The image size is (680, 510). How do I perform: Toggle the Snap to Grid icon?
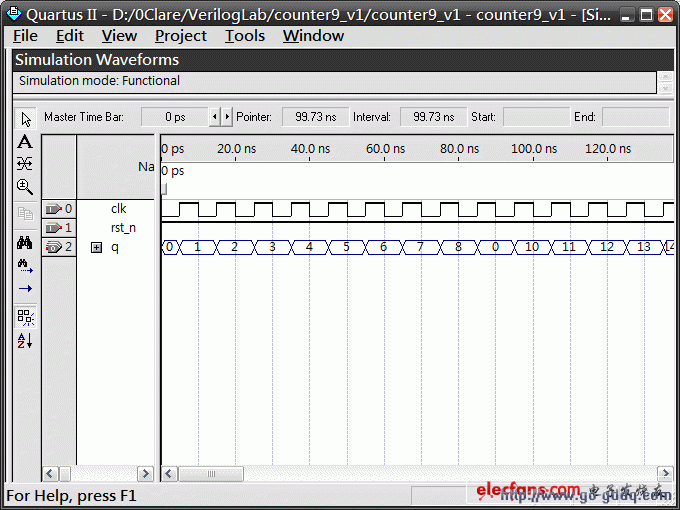(26, 317)
